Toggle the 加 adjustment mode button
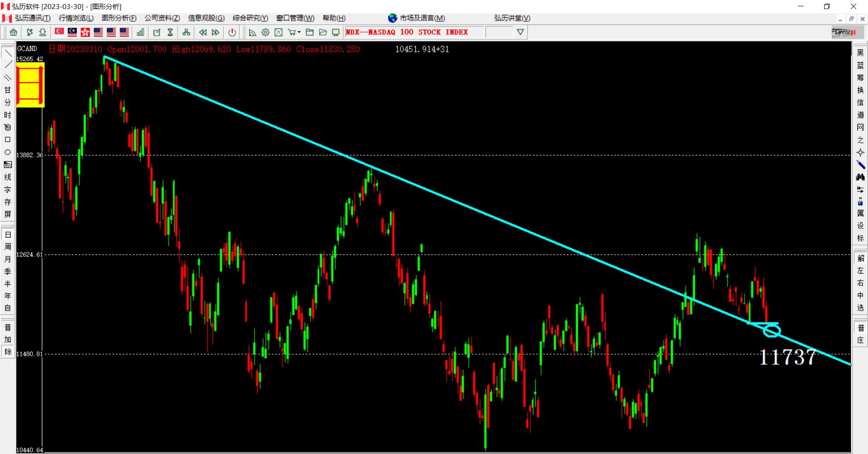The height and width of the screenshot is (454, 868). 8,339
